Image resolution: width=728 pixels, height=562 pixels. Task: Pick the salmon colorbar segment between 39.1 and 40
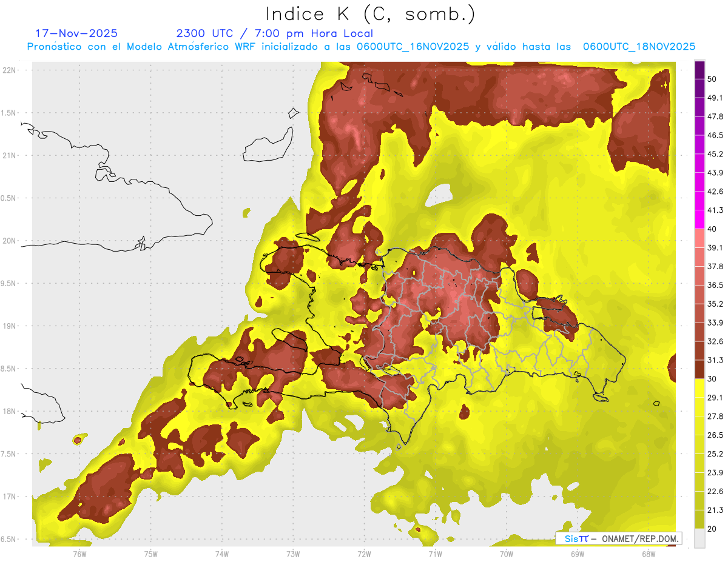pyautogui.click(x=699, y=238)
